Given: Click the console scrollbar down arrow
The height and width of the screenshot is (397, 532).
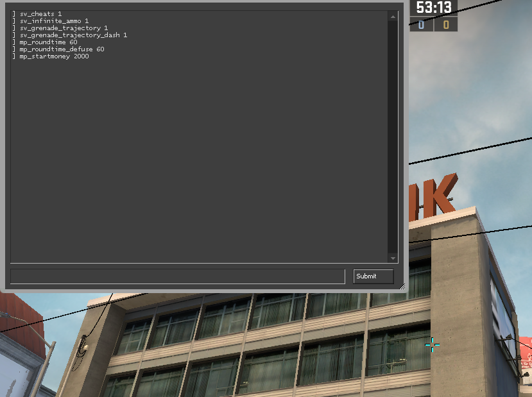Looking at the screenshot, I should 393,258.
